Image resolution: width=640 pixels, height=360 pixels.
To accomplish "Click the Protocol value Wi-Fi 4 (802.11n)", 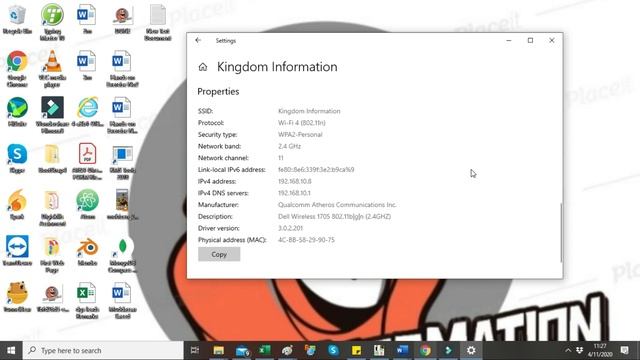I will click(302, 123).
